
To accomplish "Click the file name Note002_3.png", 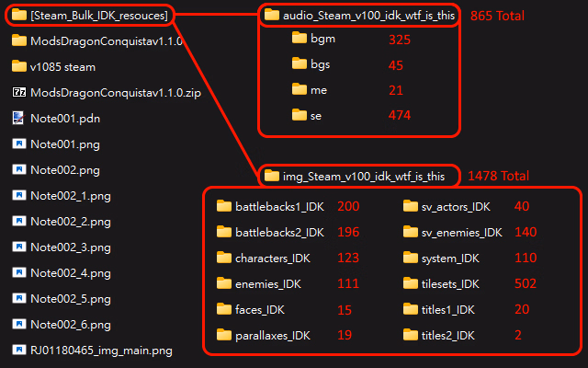I will coord(71,247).
